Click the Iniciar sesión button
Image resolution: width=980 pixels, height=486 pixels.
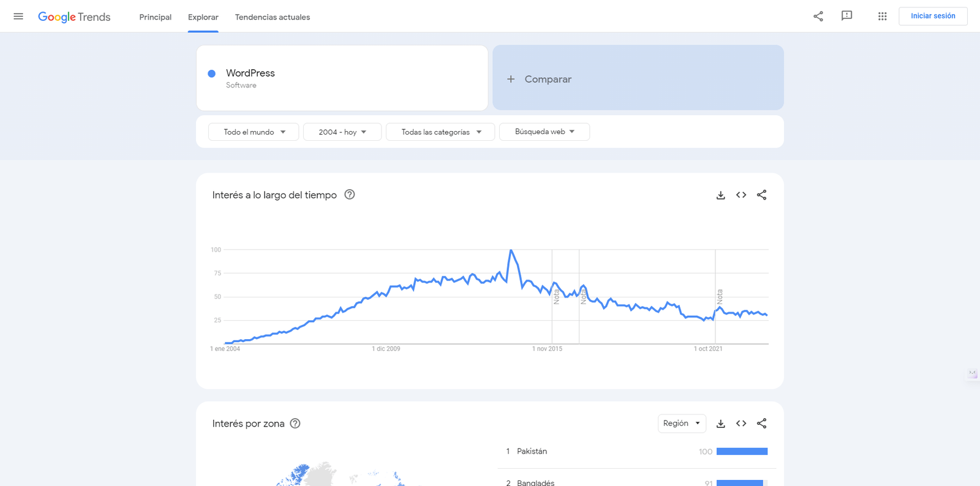933,16
